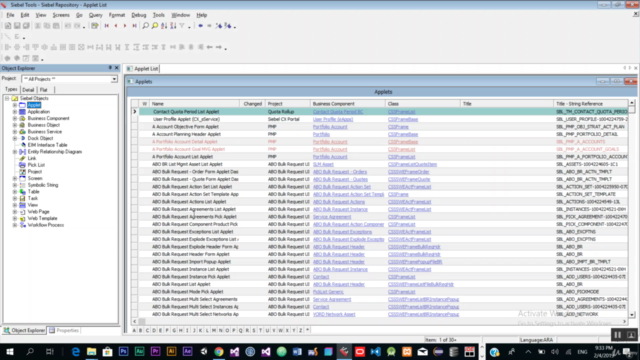This screenshot has width=640, height=360.
Task: Open Picklist Generic business component link
Action: point(328,292)
